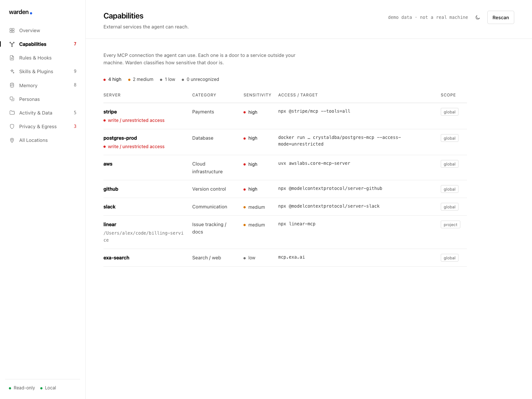Click the SCOPE column header
Image resolution: width=532 pixels, height=399 pixels.
(448, 95)
